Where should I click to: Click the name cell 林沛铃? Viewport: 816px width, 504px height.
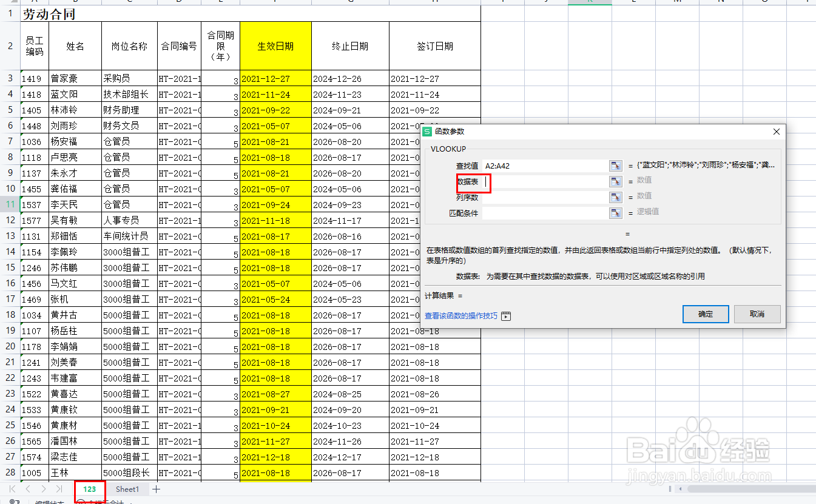pos(75,110)
